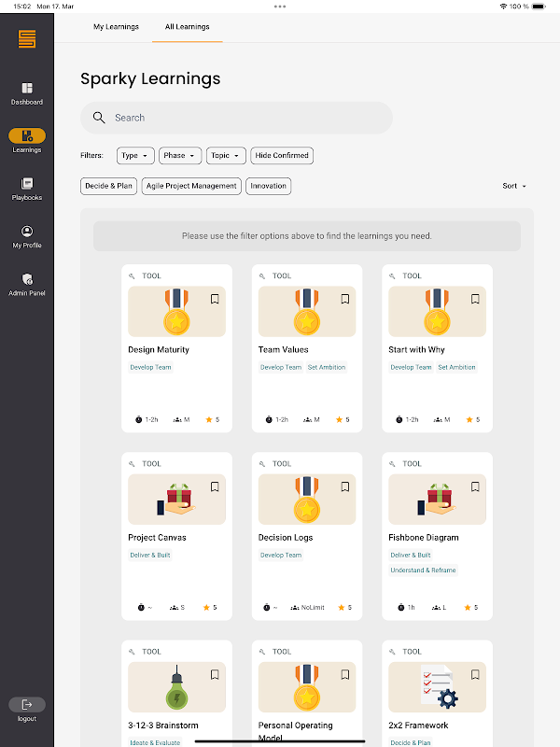The image size is (560, 747).
Task: Open the Topic filter dropdown
Action: (226, 155)
